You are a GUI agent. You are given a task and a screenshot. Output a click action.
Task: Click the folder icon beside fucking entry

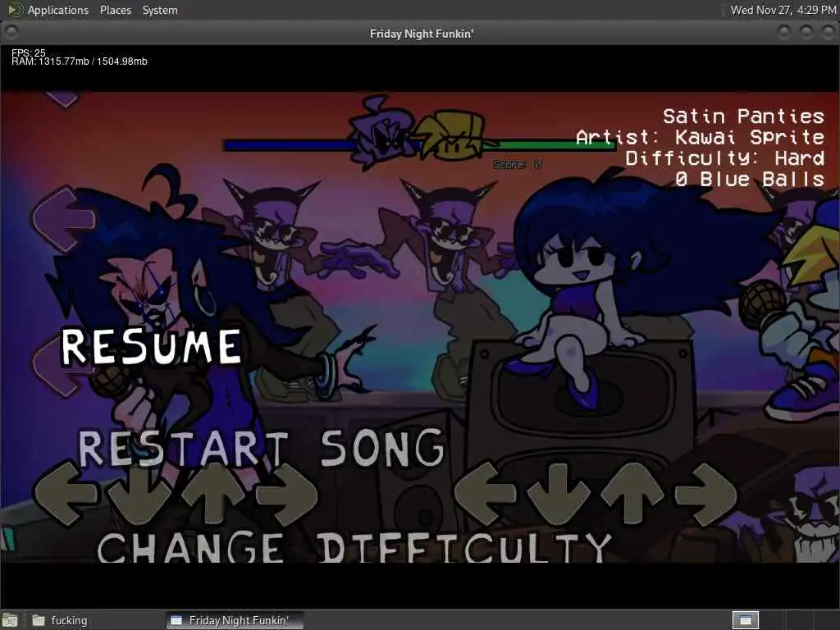pyautogui.click(x=38, y=620)
